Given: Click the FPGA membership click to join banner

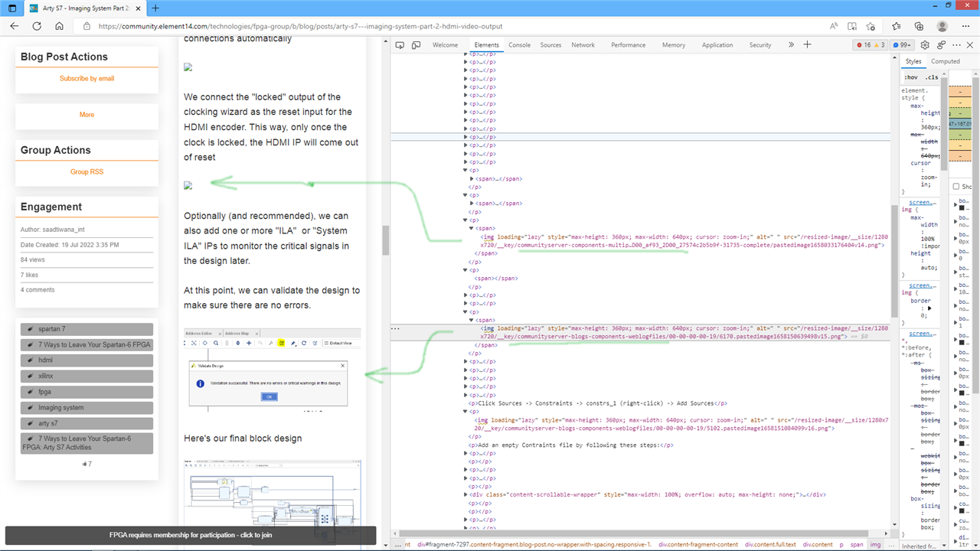Looking at the screenshot, I should pos(191,535).
